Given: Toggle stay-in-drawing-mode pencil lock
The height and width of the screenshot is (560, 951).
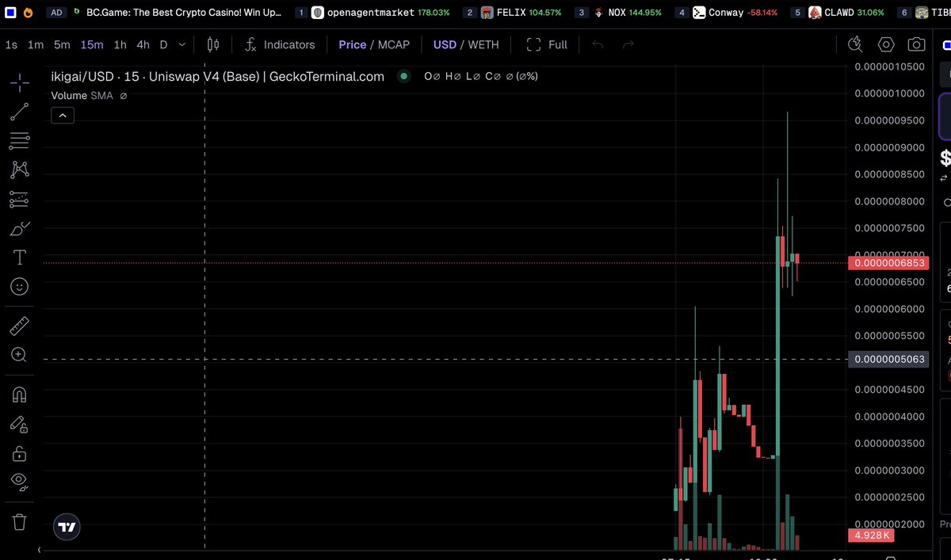Looking at the screenshot, I should click(x=20, y=425).
